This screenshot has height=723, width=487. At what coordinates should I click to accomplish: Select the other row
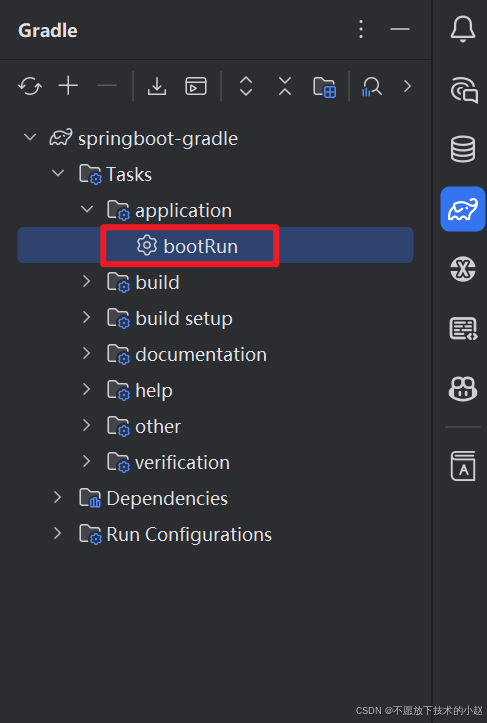click(x=215, y=426)
